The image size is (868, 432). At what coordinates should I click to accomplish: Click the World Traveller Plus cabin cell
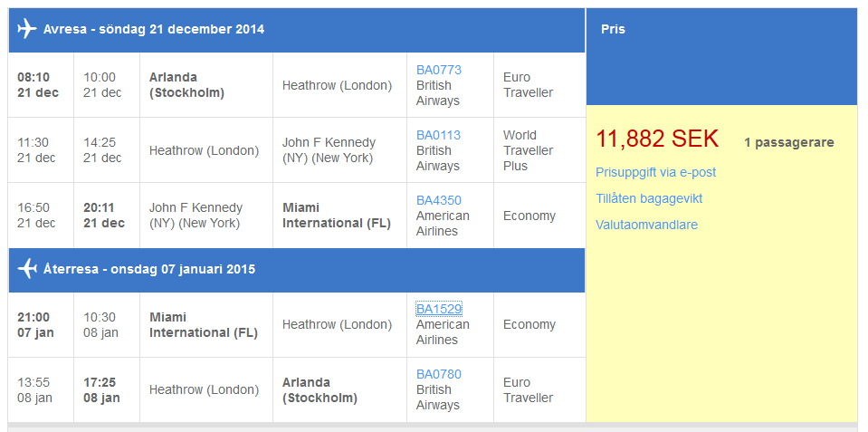[x=539, y=150]
